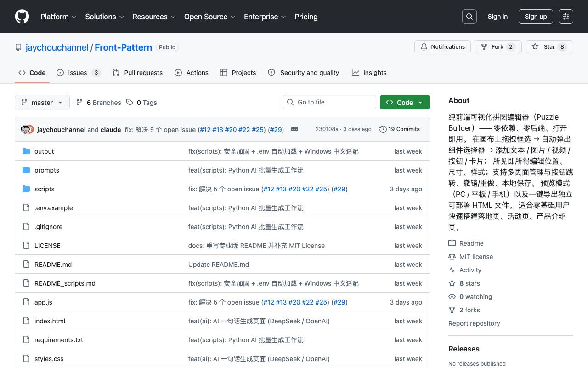Viewport: 588px width, 368px height.
Task: View the 0 Tags list
Action: [141, 102]
